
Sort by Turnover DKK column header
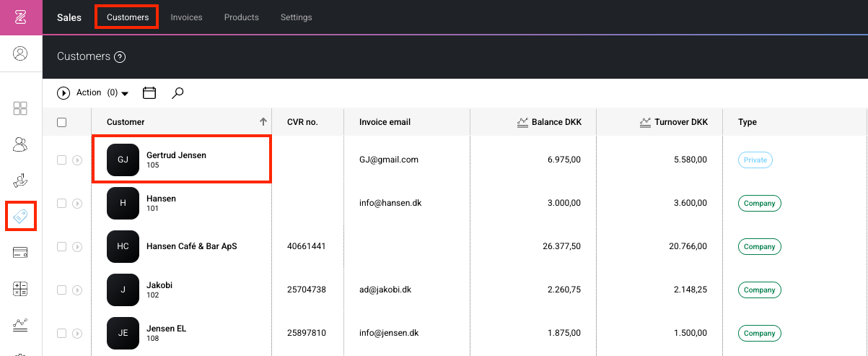tap(681, 122)
